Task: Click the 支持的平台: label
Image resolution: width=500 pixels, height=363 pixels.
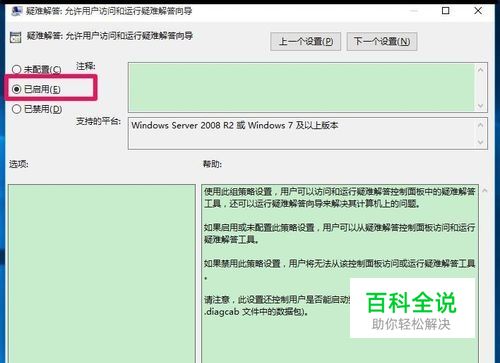Action: click(x=98, y=121)
